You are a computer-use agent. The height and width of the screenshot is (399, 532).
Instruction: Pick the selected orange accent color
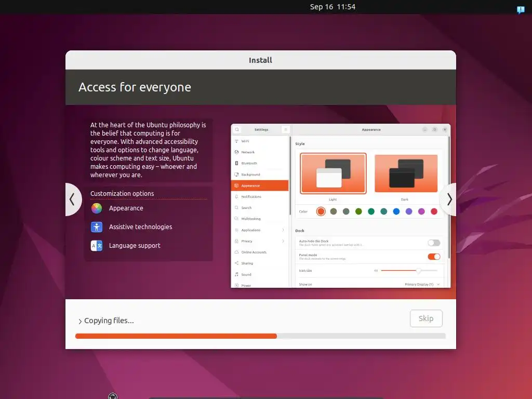pyautogui.click(x=321, y=211)
